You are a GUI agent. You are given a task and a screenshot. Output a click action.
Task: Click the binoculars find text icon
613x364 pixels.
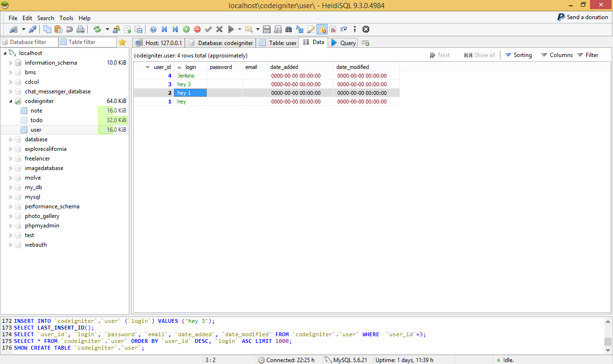click(288, 29)
